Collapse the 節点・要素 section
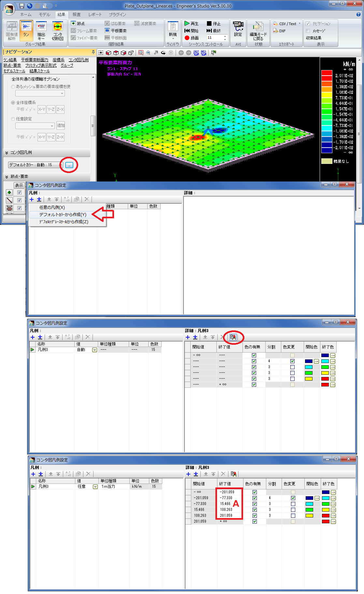364x594 pixels. (x=7, y=177)
